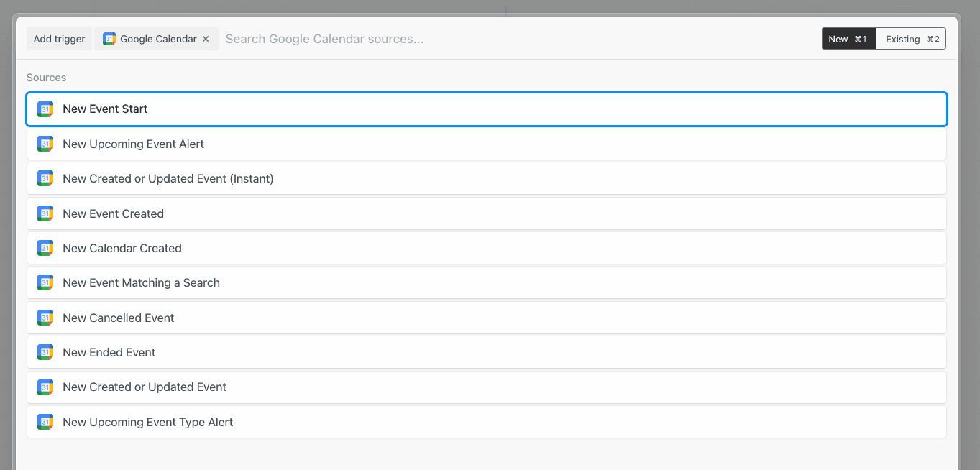Image resolution: width=980 pixels, height=470 pixels.
Task: Switch to the New sources tab
Action: (x=849, y=39)
